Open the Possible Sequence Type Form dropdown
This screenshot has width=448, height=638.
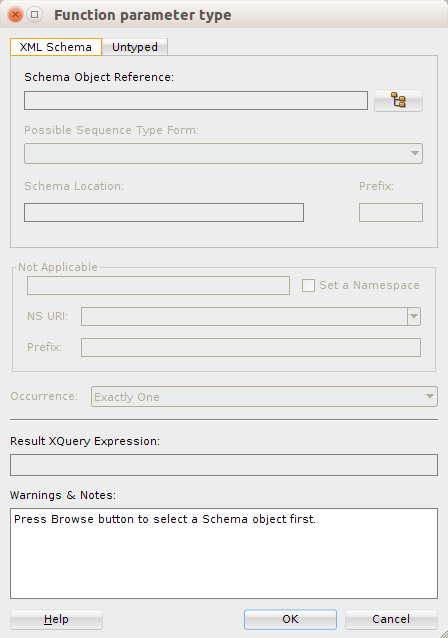tap(223, 153)
